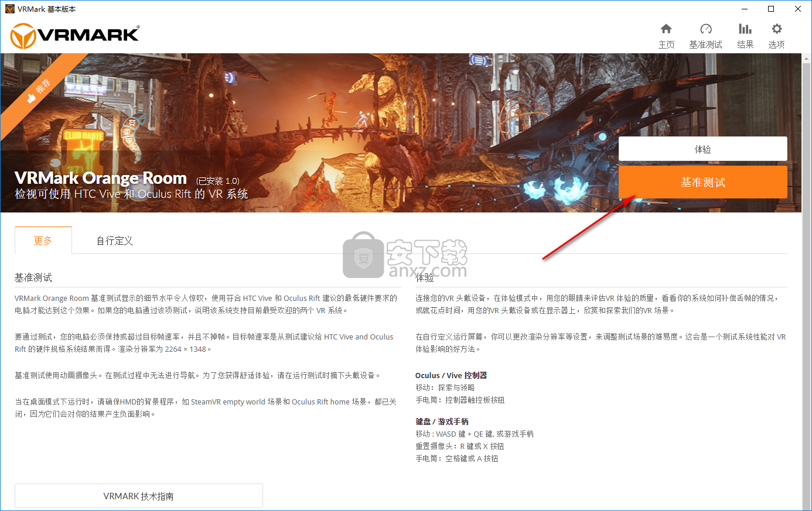Switch to the 自行定义 tab
Image resolution: width=812 pixels, height=511 pixels.
(115, 241)
